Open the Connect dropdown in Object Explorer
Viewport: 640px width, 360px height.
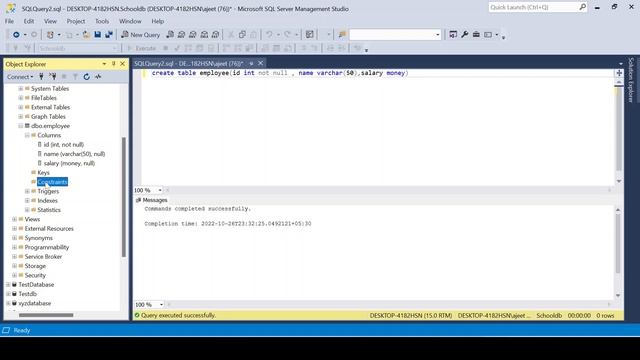click(20, 77)
